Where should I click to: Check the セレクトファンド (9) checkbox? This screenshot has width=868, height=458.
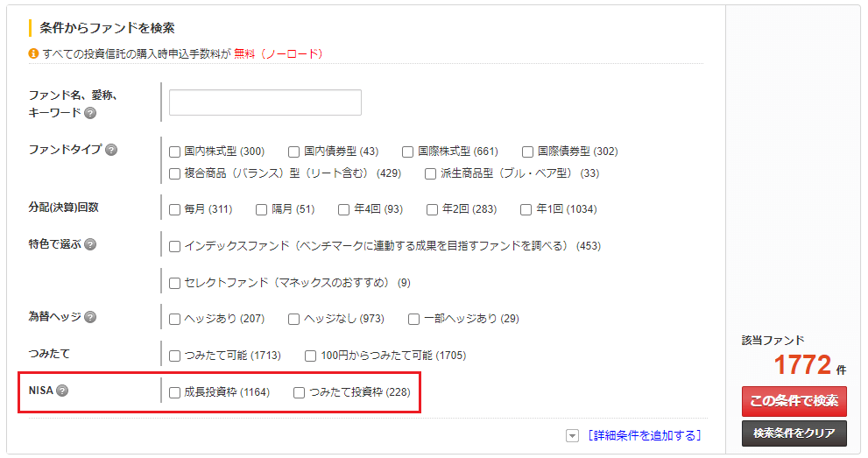tap(175, 283)
